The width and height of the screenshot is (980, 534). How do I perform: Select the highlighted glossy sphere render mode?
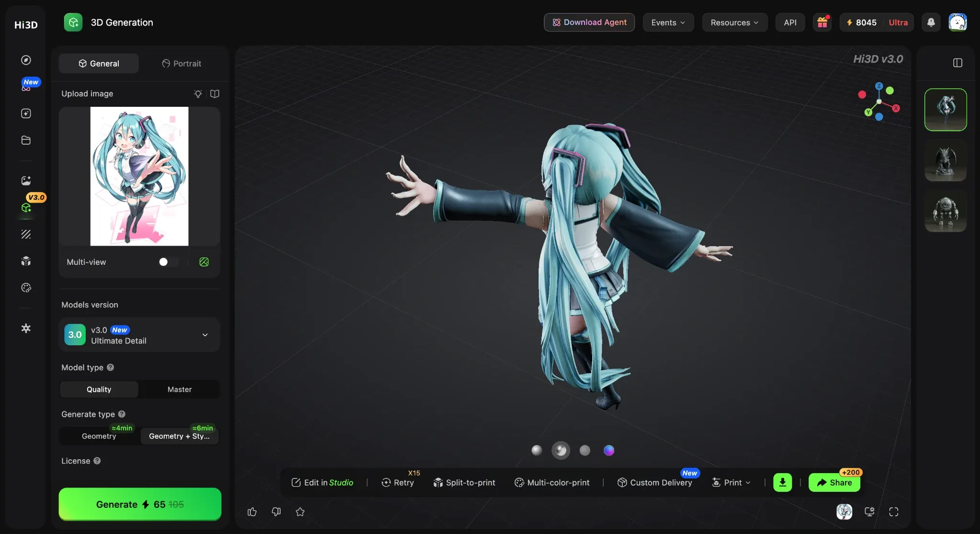click(x=561, y=450)
